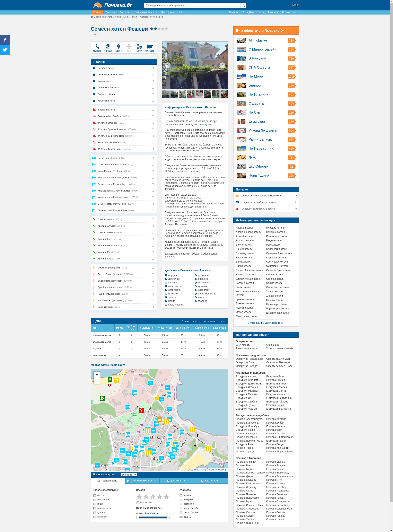This screenshot has width=393, height=532.
Task: Zoom in on the map
Action: [97, 375]
